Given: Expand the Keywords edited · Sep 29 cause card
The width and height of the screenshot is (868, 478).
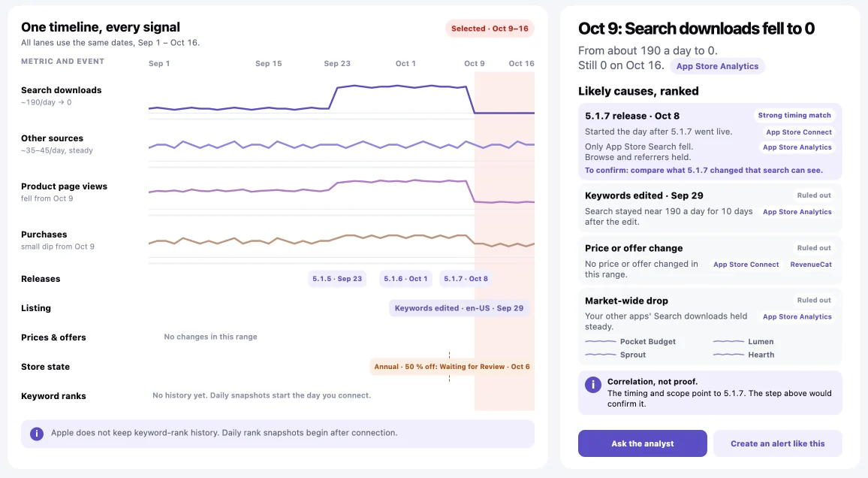Looking at the screenshot, I should (x=710, y=208).
